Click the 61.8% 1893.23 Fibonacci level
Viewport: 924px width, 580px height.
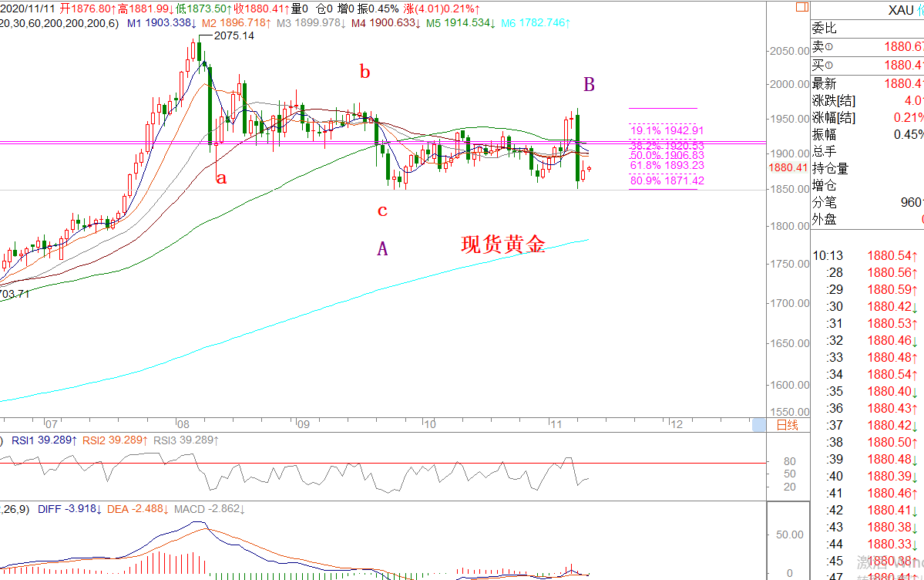[x=667, y=165]
